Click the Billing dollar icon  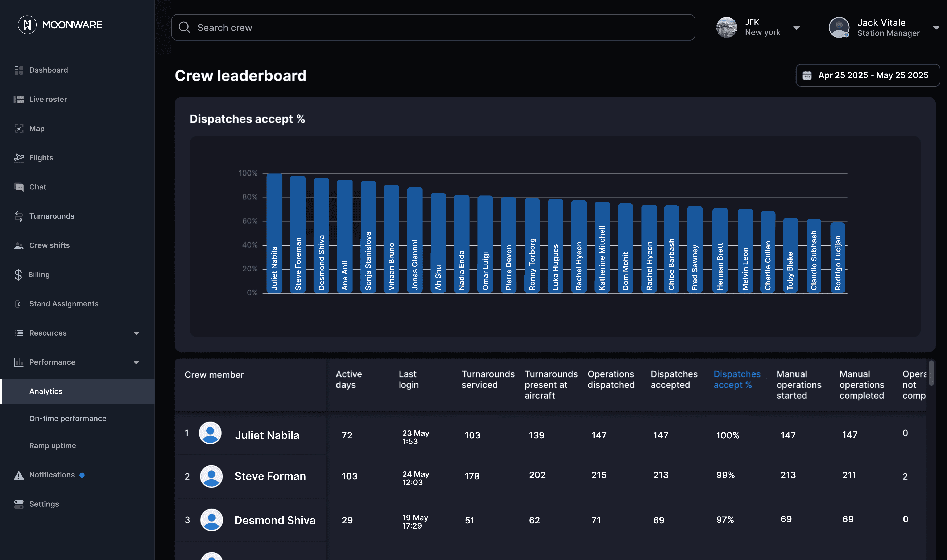[x=18, y=275]
